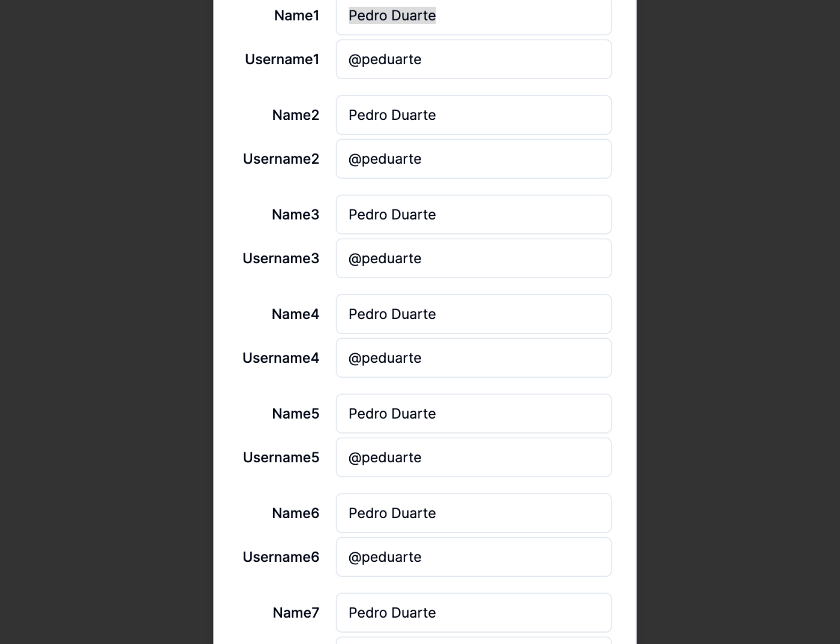Viewport: 840px width, 644px height.
Task: Click inside the Name5 field
Action: pos(473,414)
